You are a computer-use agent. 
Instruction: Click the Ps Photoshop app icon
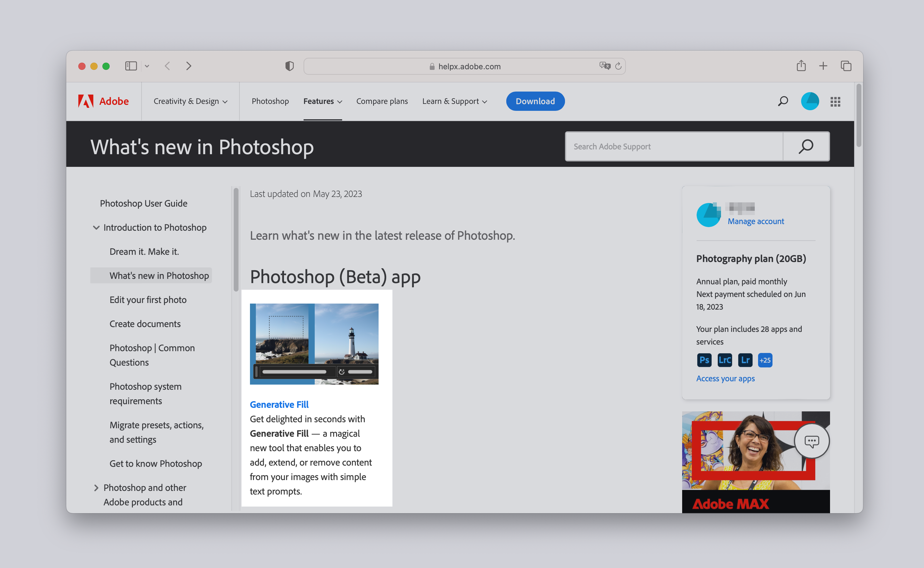click(704, 360)
